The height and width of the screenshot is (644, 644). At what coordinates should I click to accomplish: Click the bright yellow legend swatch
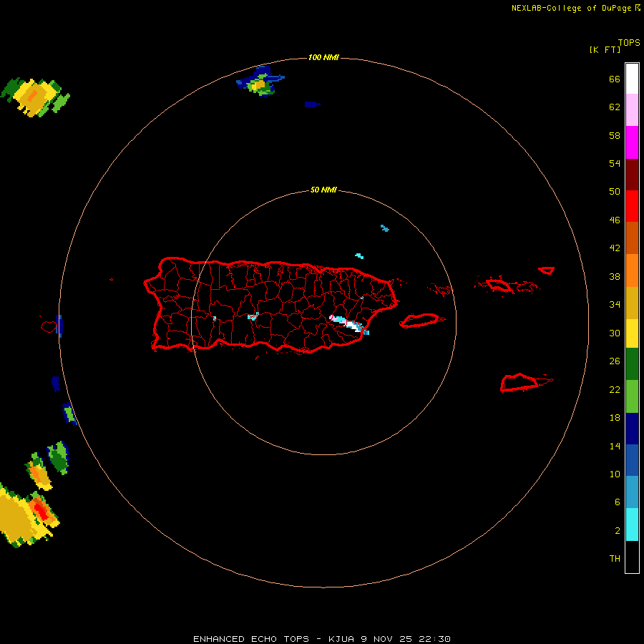(632, 333)
